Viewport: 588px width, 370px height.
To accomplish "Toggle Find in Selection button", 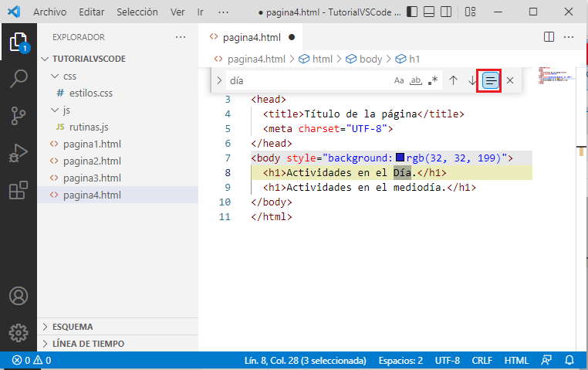I will coord(490,80).
